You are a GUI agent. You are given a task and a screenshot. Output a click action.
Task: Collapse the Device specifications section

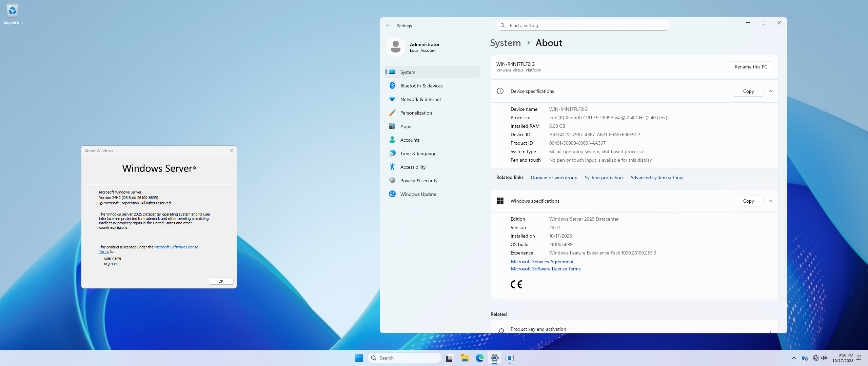(x=770, y=91)
